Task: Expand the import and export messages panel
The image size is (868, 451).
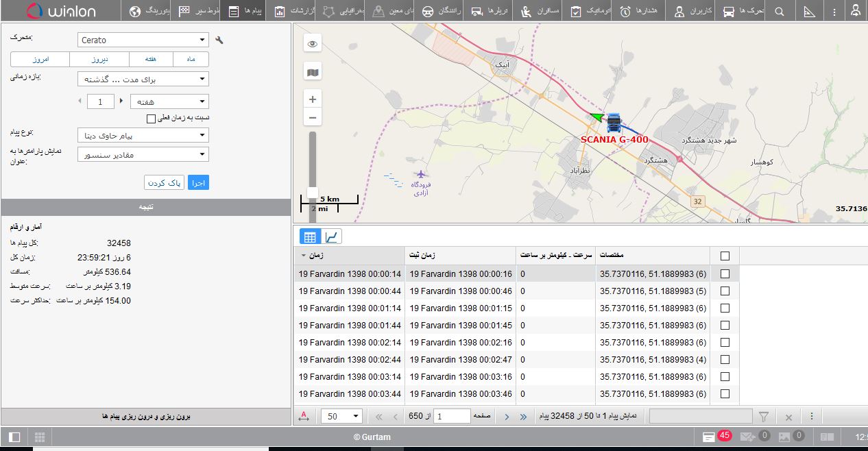Action: click(146, 416)
